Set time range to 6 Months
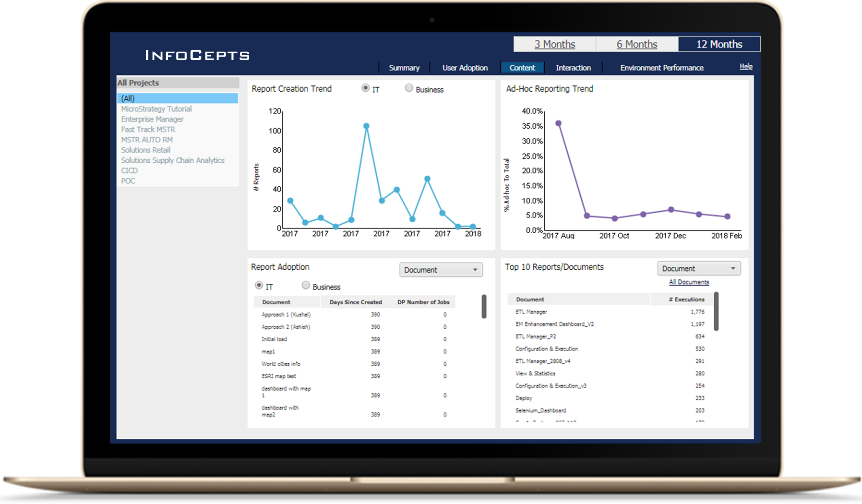Screen dimensions: 862x504 coord(637,44)
